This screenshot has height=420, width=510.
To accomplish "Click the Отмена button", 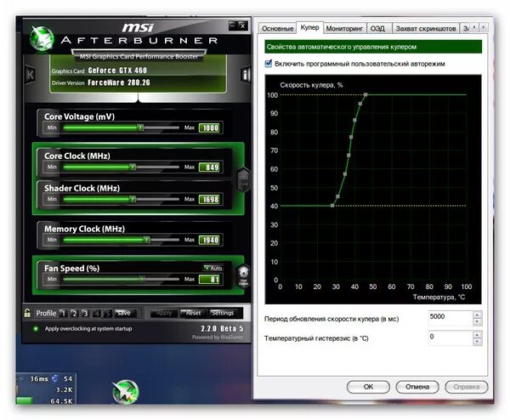I will (417, 387).
